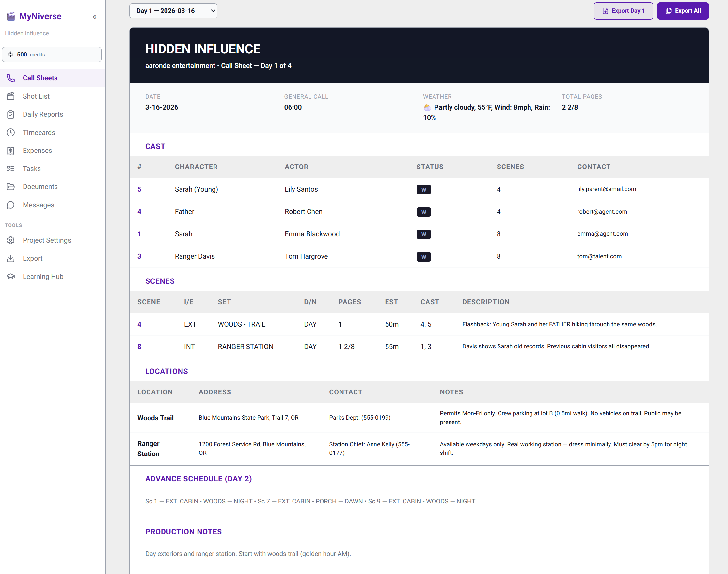Click the Documents folder icon
Image resolution: width=728 pixels, height=574 pixels.
tap(11, 187)
